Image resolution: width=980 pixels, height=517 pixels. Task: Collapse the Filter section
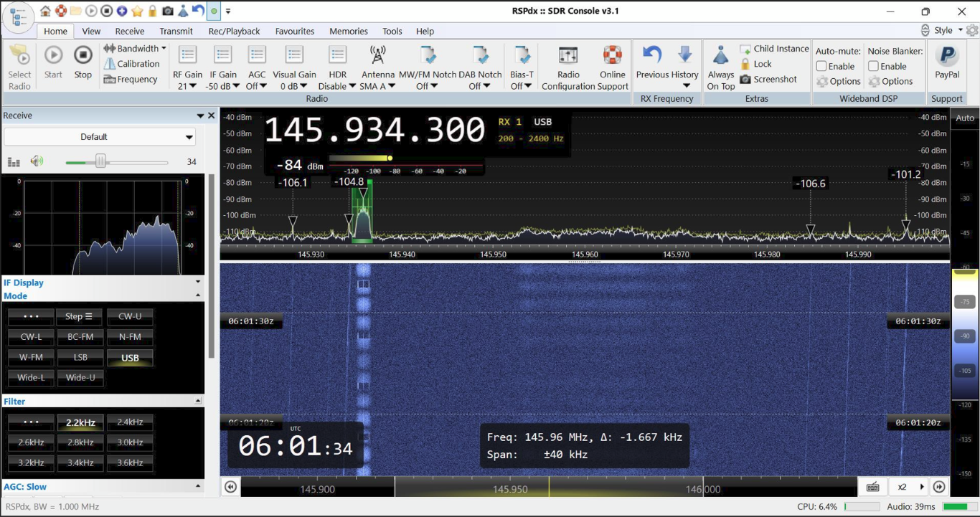(x=198, y=402)
